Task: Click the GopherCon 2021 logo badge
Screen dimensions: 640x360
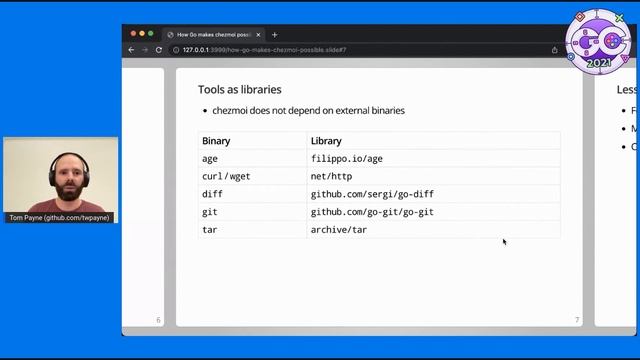Action: [598, 41]
